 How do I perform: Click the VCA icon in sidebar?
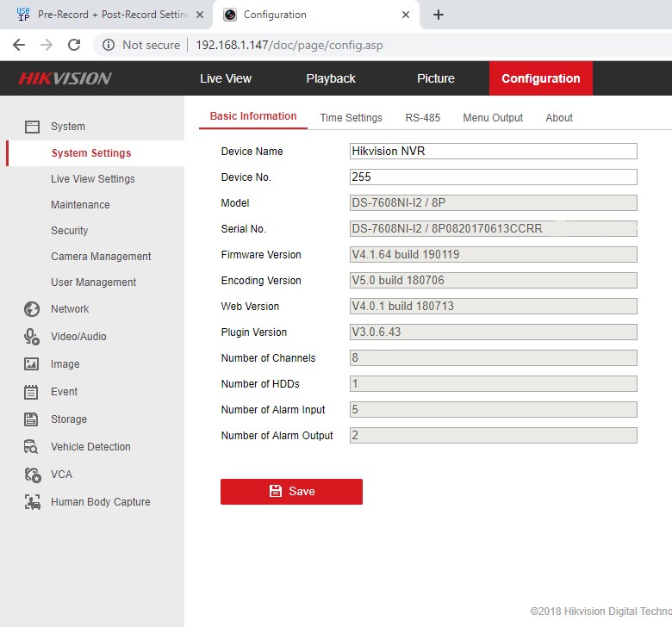(x=32, y=475)
